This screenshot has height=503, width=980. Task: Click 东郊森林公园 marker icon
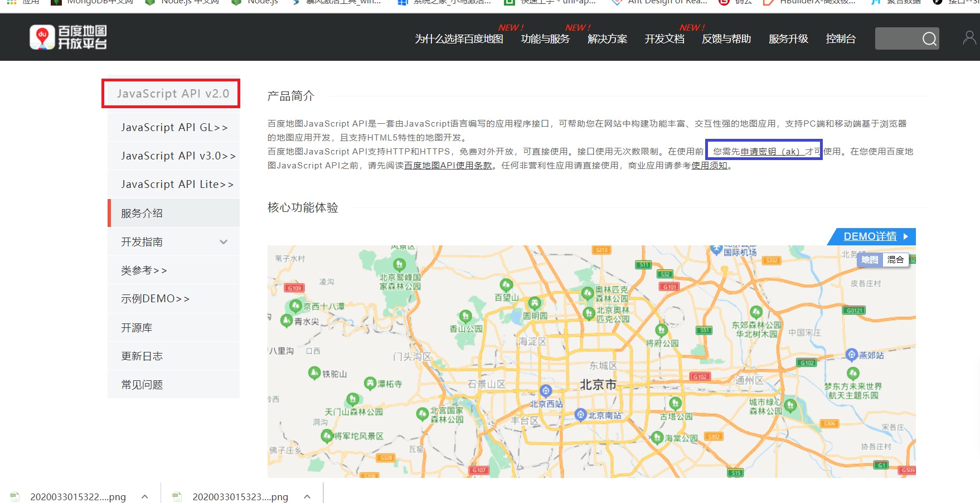[756, 312]
